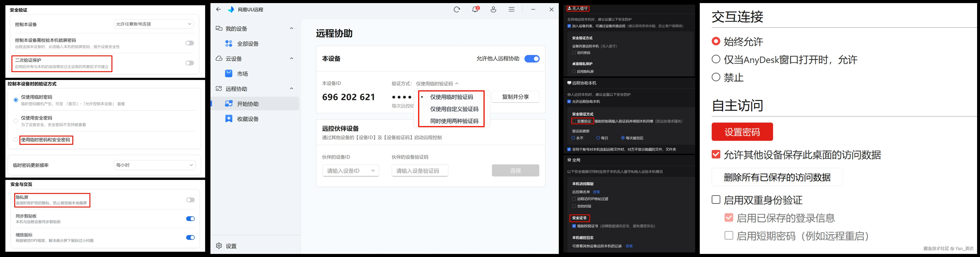Open the 每小时 update frequency dropdown
This screenshot has width=980, height=257.
tap(155, 165)
